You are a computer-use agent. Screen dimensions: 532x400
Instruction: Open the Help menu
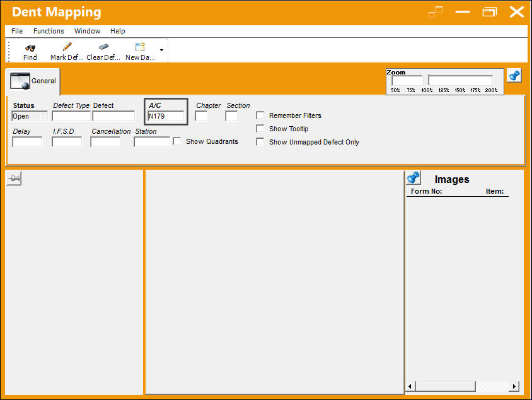[x=118, y=31]
